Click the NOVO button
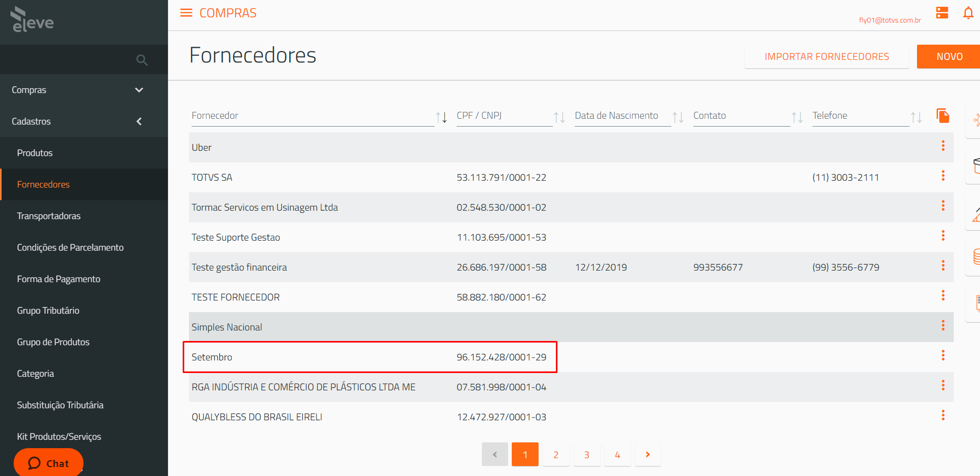This screenshot has width=980, height=476. click(949, 56)
